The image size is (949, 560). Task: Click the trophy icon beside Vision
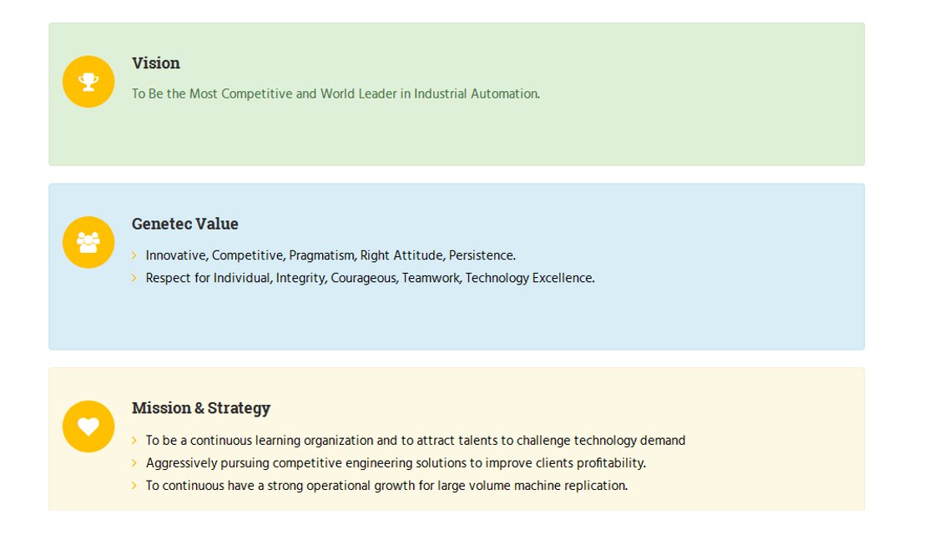coord(88,82)
